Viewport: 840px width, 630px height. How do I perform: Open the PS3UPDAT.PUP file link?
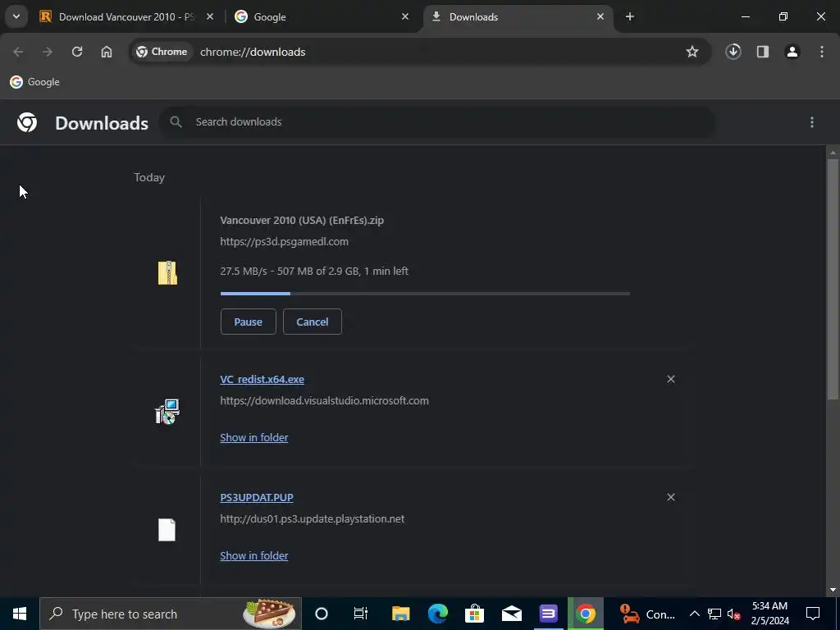pyautogui.click(x=257, y=498)
